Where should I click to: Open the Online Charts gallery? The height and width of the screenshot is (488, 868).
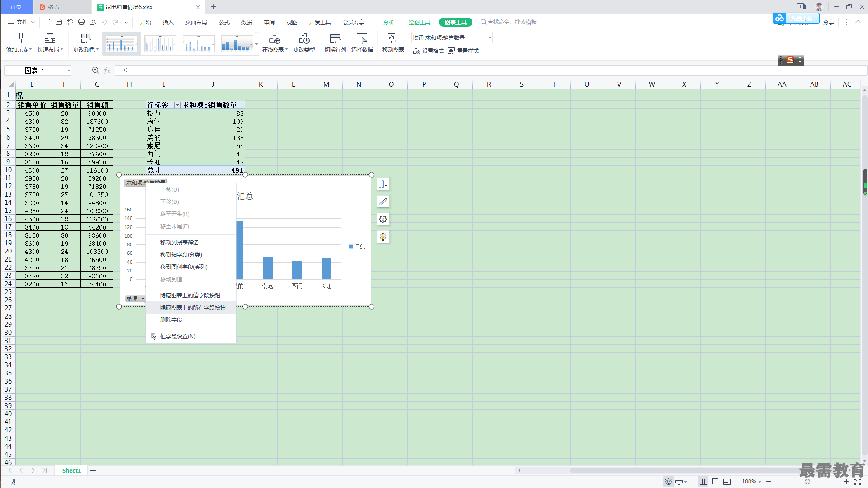coord(275,43)
